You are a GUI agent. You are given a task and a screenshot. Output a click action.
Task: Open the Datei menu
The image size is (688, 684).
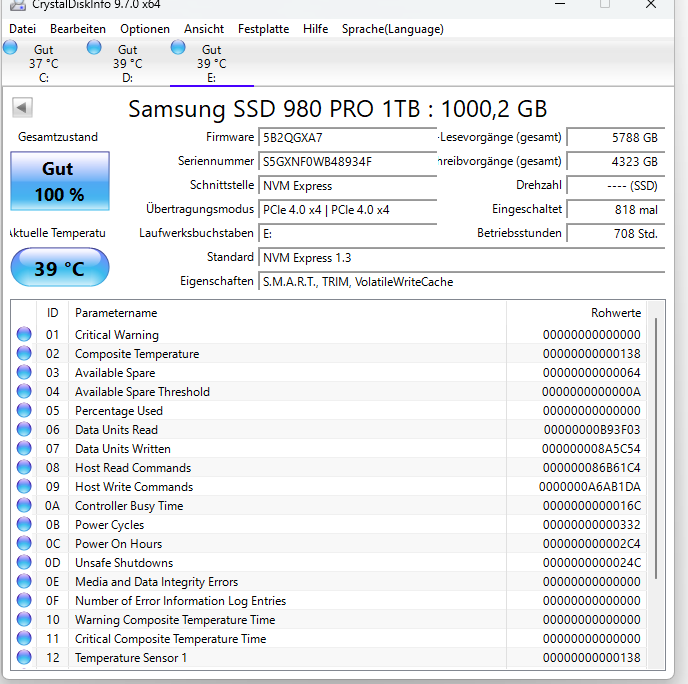tap(22, 29)
